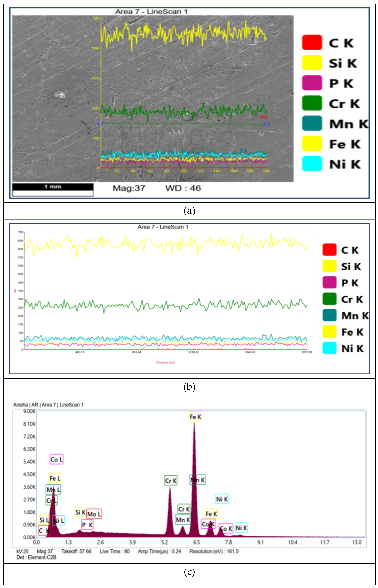Click the 1 mm scale bar on the SEM image
The width and height of the screenshot is (378, 588).
click(x=53, y=187)
